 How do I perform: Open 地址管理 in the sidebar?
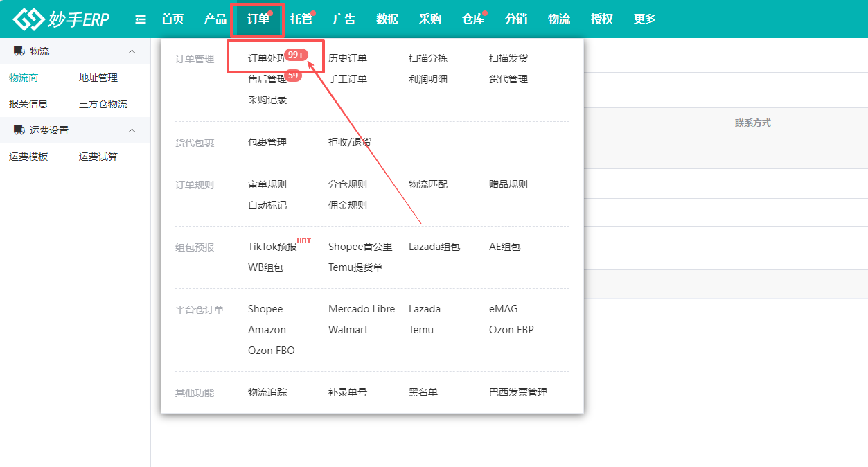click(x=98, y=78)
